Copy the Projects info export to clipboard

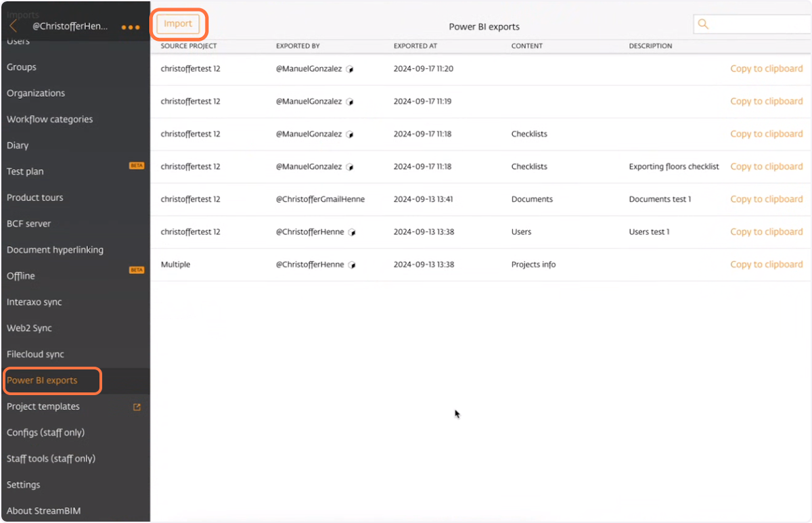[767, 265]
